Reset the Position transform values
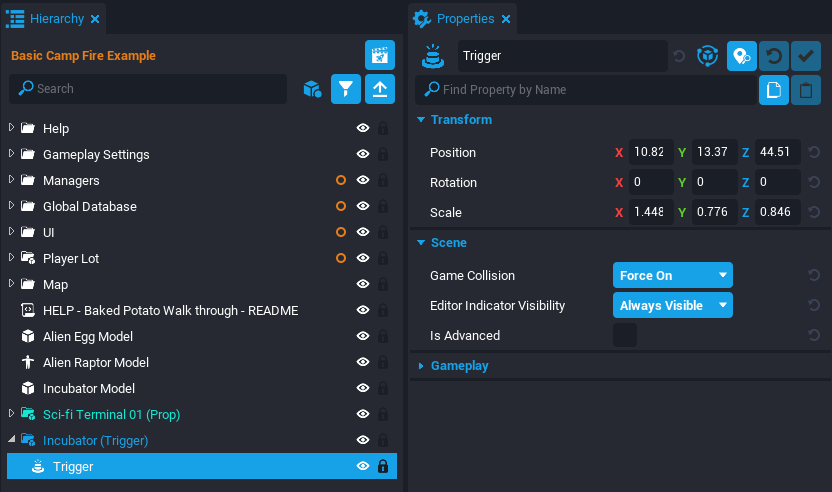This screenshot has height=492, width=832. (x=814, y=153)
